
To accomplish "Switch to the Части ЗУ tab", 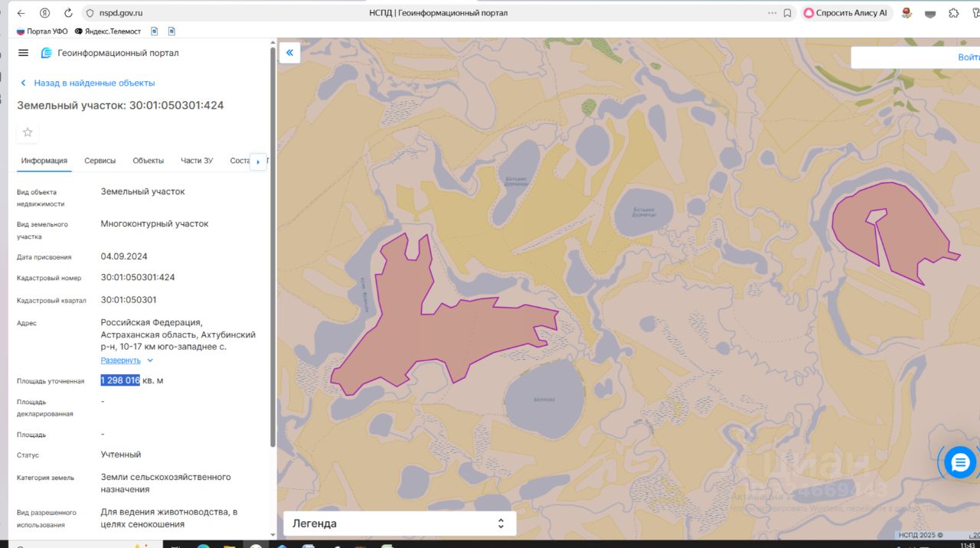I will (197, 161).
